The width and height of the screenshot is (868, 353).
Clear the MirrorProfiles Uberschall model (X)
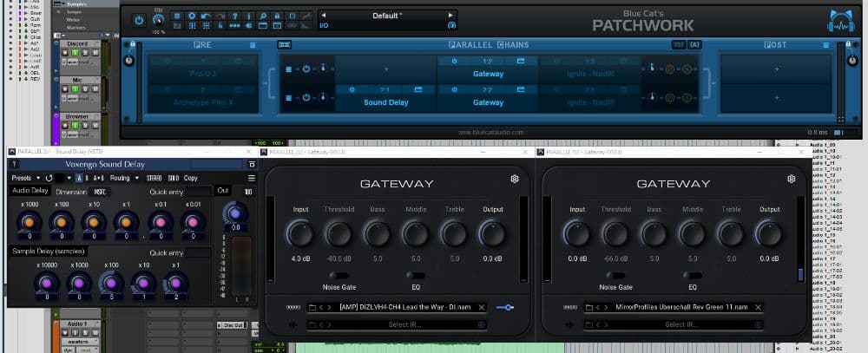click(x=759, y=308)
